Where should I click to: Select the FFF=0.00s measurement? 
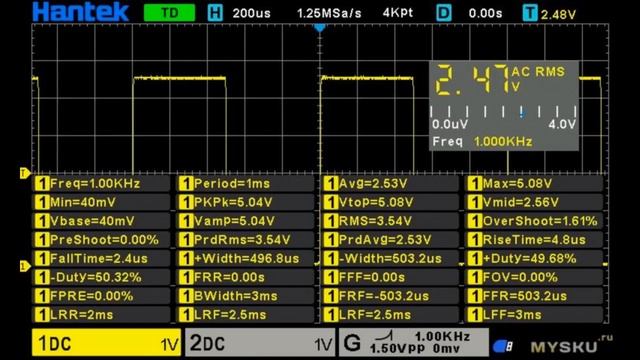click(390, 278)
